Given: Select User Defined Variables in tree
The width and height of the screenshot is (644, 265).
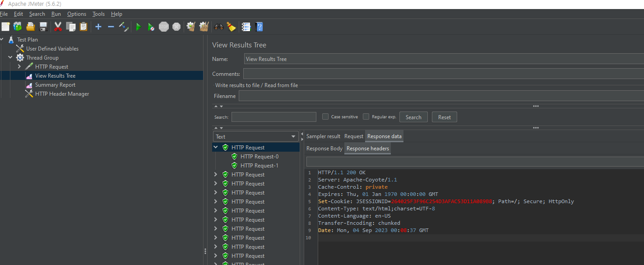Looking at the screenshot, I should 52,49.
